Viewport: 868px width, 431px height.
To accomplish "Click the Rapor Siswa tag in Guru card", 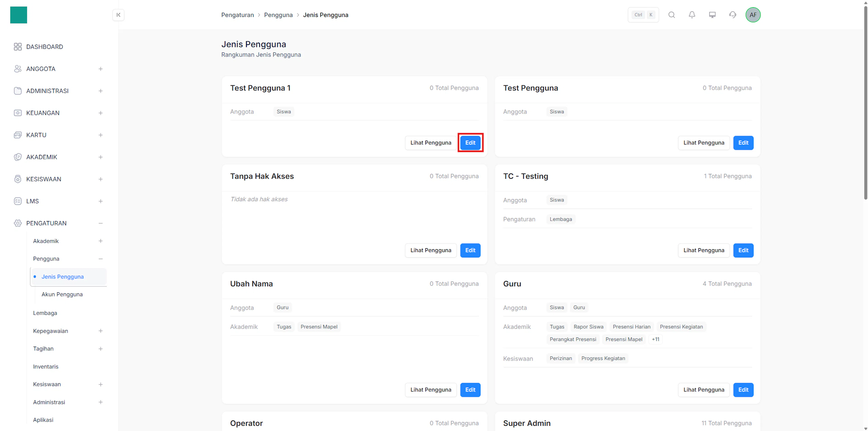I will click(588, 327).
